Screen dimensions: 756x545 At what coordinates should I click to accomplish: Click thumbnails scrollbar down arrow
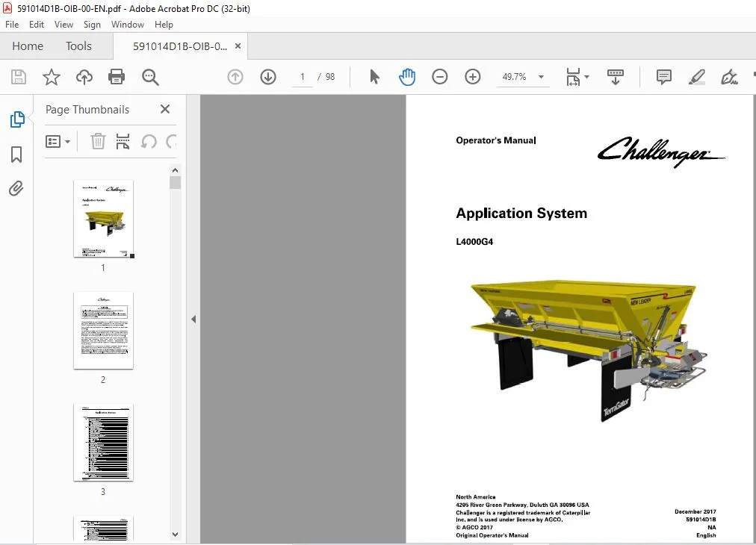point(175,535)
